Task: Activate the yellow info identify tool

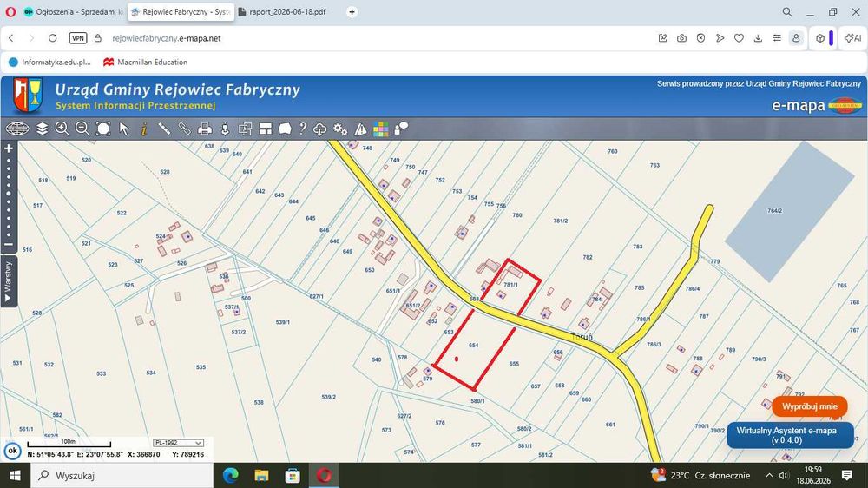Action: (144, 129)
